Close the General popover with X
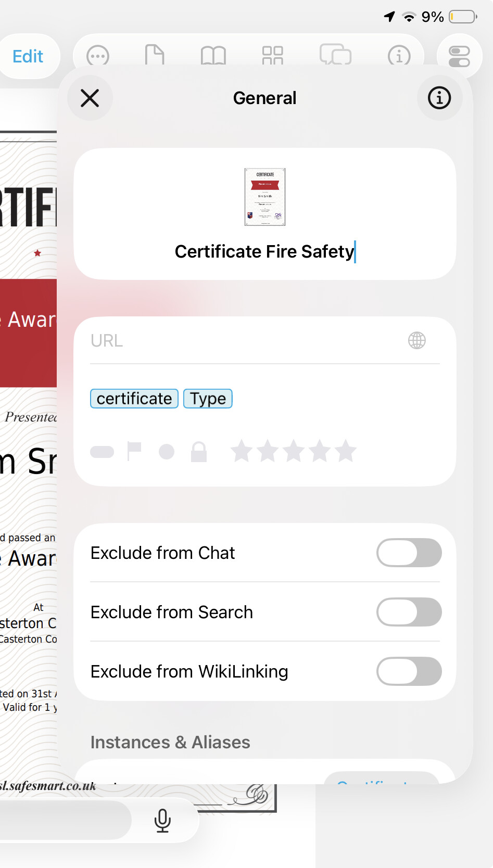This screenshot has width=493, height=868. pos(90,98)
